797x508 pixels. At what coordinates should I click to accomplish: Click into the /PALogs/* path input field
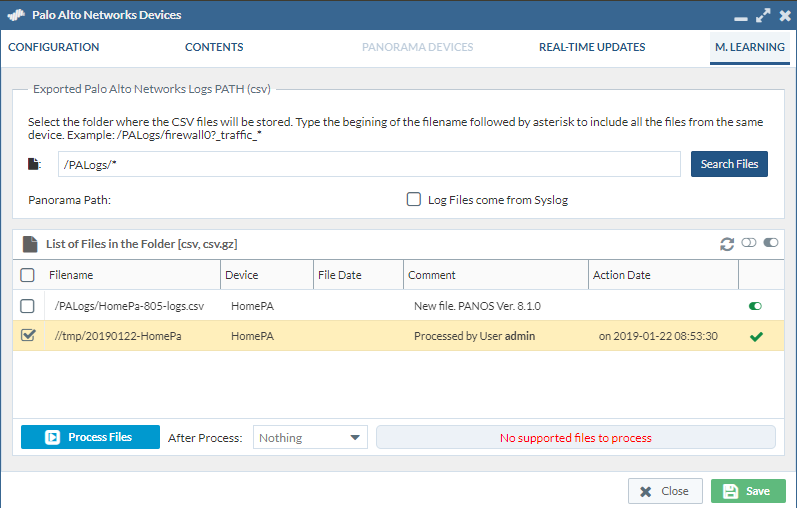(x=367, y=164)
